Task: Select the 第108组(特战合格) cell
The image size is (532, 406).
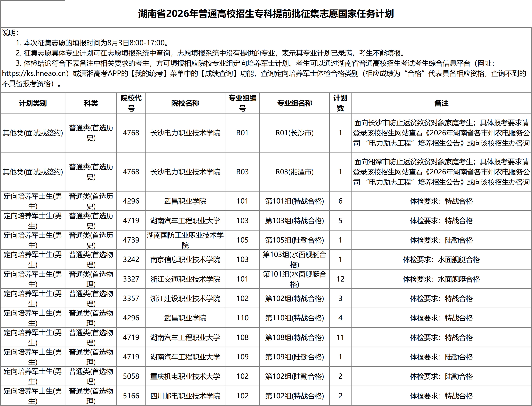Action: (294, 337)
